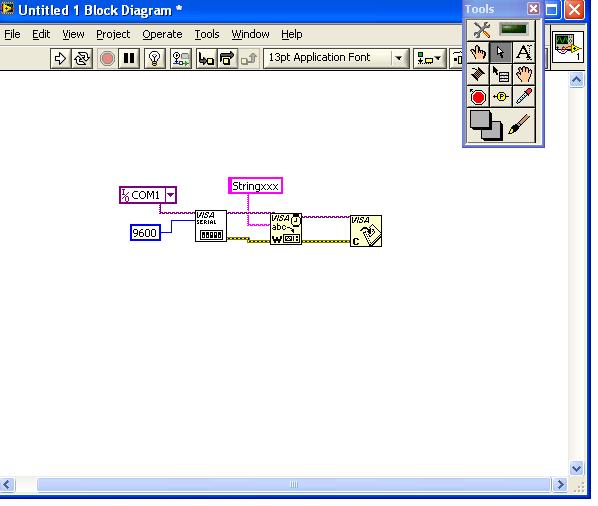Close the Tools palette
598x506 pixels.
[x=533, y=8]
